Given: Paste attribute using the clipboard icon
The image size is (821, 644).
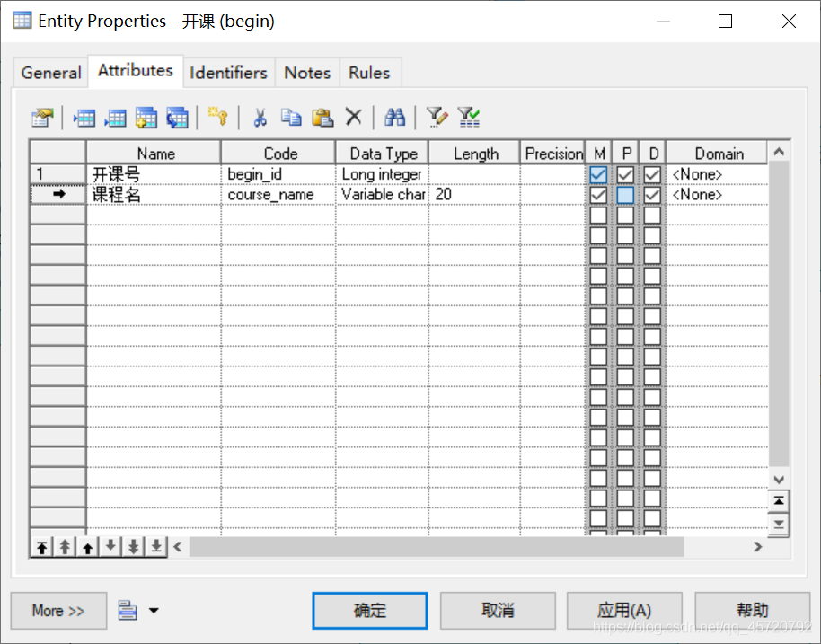Looking at the screenshot, I should [320, 117].
